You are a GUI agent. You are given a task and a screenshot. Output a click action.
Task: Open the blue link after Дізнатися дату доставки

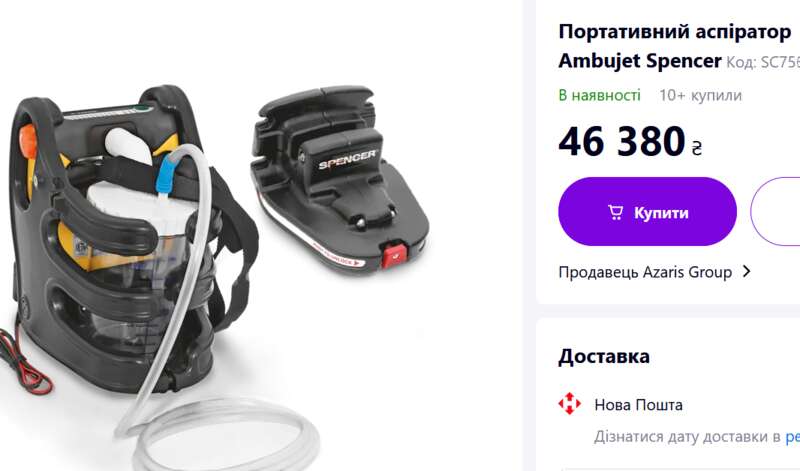792,437
